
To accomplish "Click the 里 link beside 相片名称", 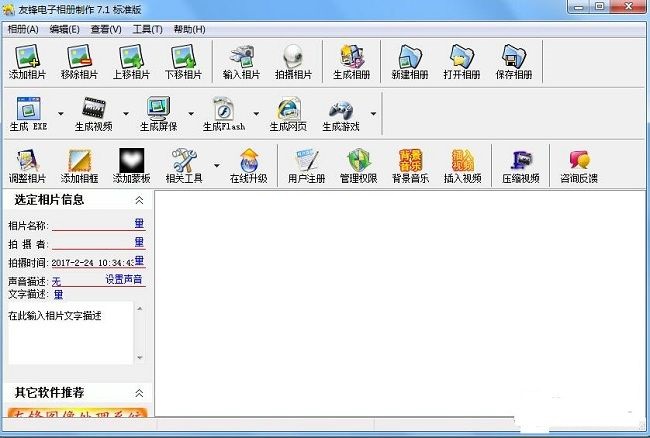I will pos(139,223).
